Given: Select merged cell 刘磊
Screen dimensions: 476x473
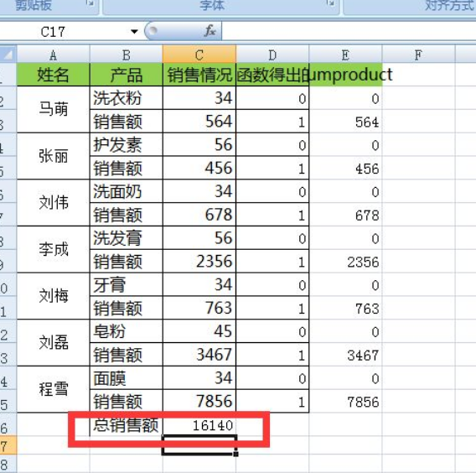Looking at the screenshot, I should point(53,343).
